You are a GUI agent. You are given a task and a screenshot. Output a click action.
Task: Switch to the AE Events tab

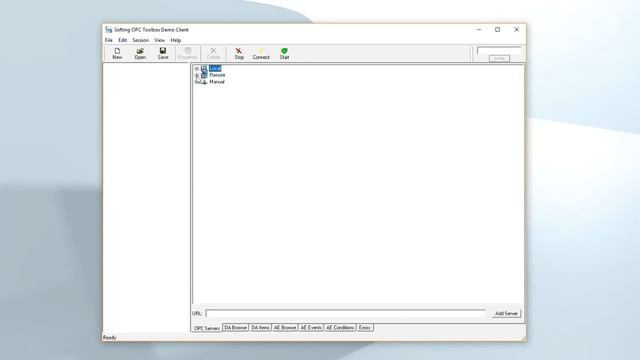(x=311, y=327)
